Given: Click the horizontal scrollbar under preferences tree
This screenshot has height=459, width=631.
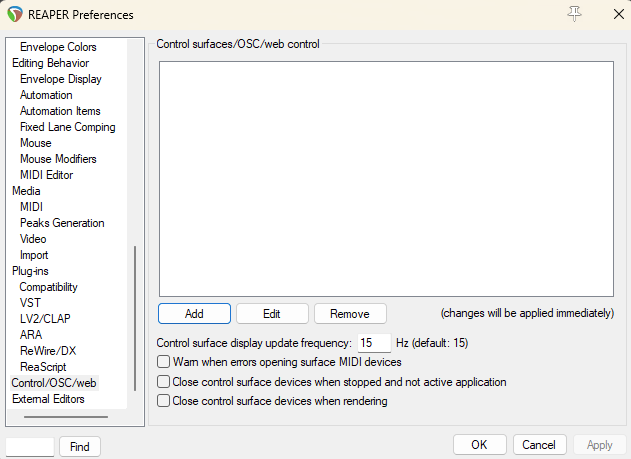Looking at the screenshot, I should click(x=66, y=417).
